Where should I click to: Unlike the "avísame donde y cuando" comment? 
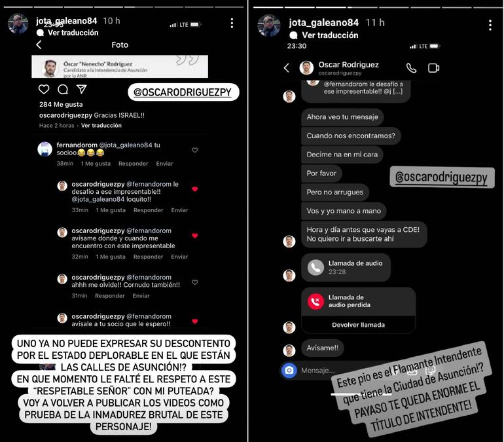tap(195, 236)
